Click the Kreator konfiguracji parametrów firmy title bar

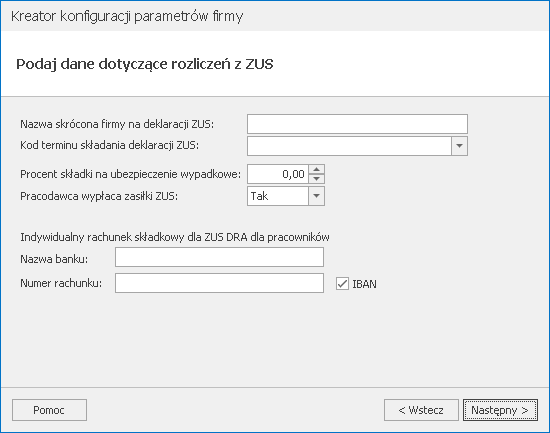tap(127, 16)
